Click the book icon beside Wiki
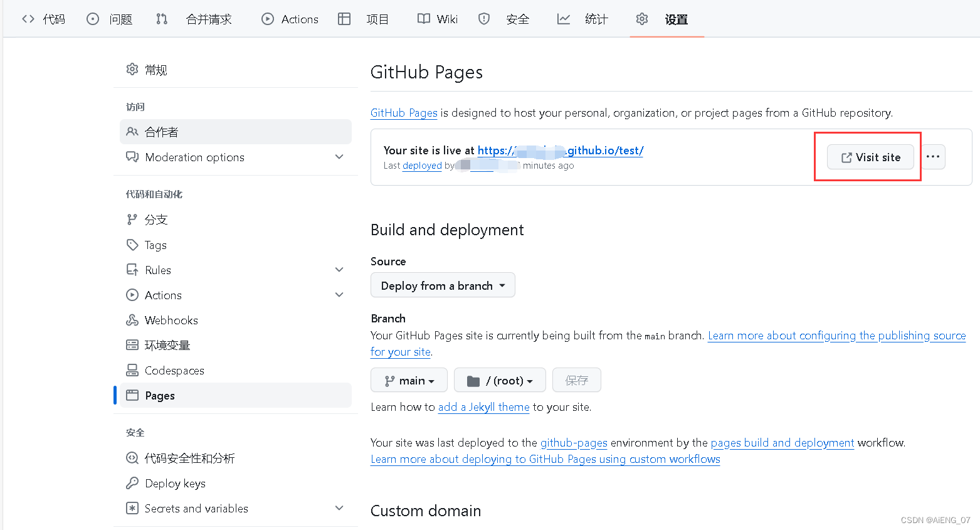The height and width of the screenshot is (530, 980). click(424, 19)
